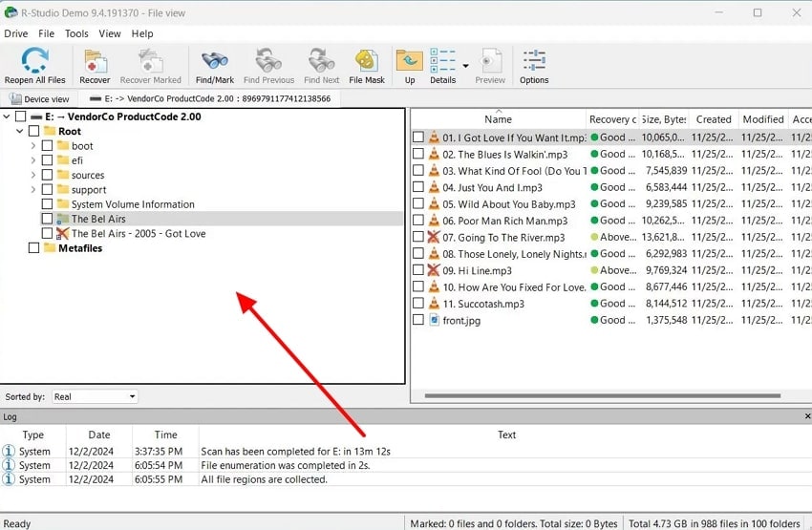812x530 pixels.
Task: Click the Find Next toolbar icon
Action: click(321, 60)
